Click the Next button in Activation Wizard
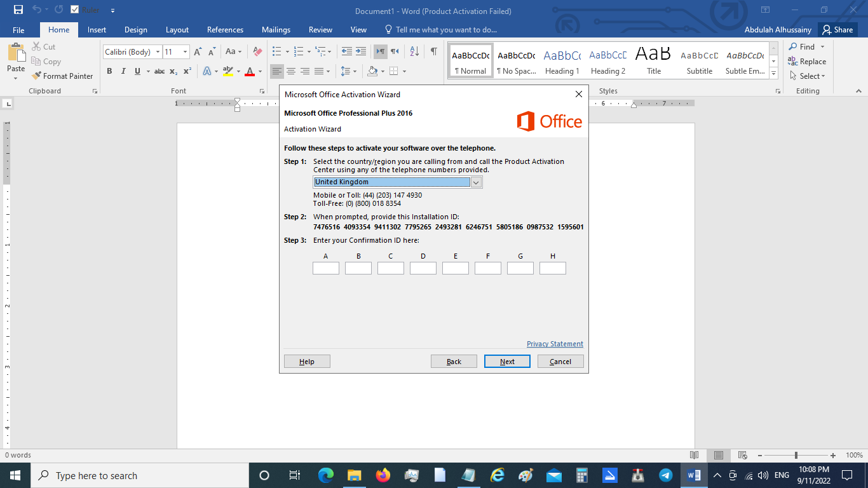Screen dimensions: 868x488 (x=507, y=361)
